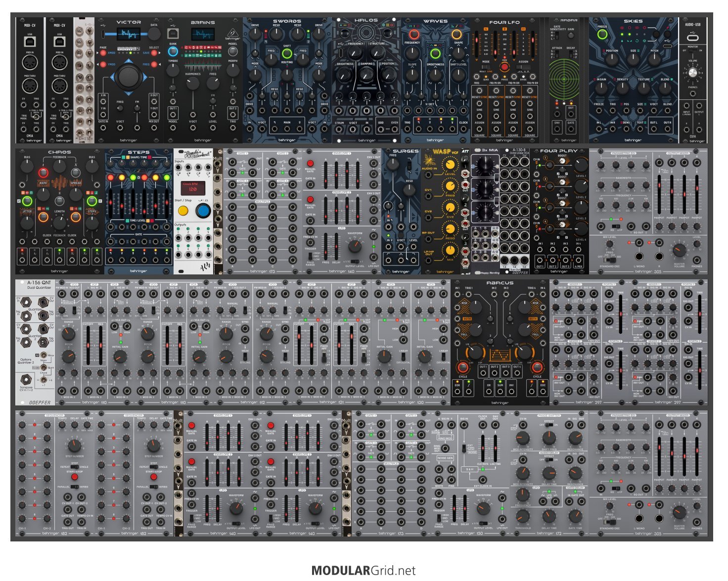Flip the ATTACK switch on Radar
Viewport: 728px width, 581px height.
coord(557,54)
